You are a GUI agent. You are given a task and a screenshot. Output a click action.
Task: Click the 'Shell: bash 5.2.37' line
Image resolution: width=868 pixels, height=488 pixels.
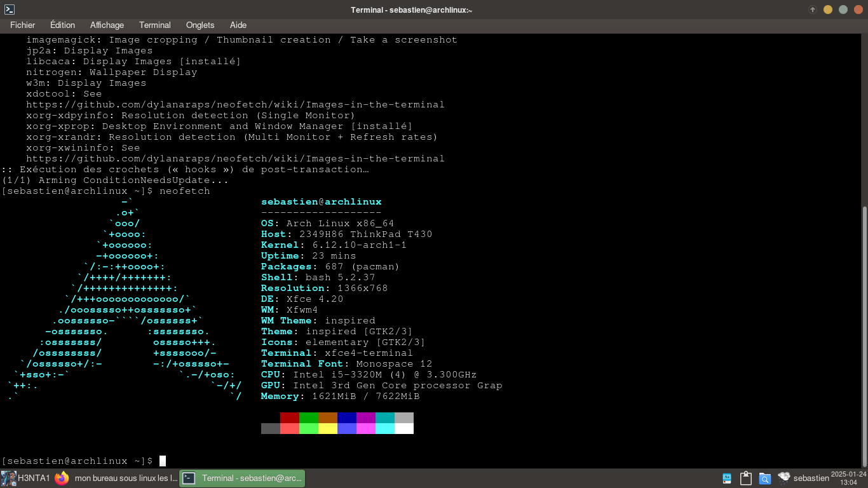pos(318,277)
